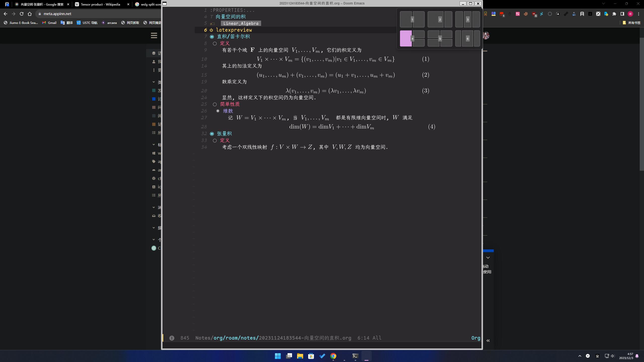Toggle the 简单性质 subheading circle bullet
Screen dimensions: 644x362
point(215,104)
